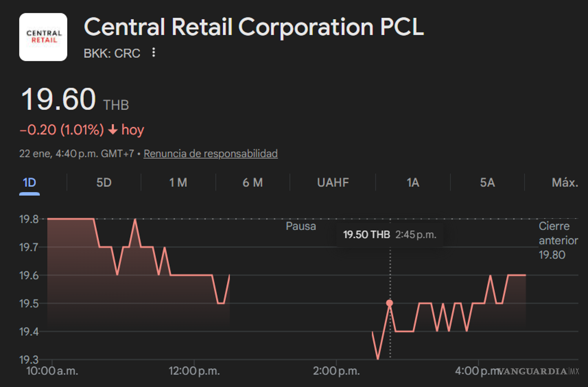This screenshot has height=387, width=588.
Task: Click the red down arrow price indicator
Action: pyautogui.click(x=113, y=130)
